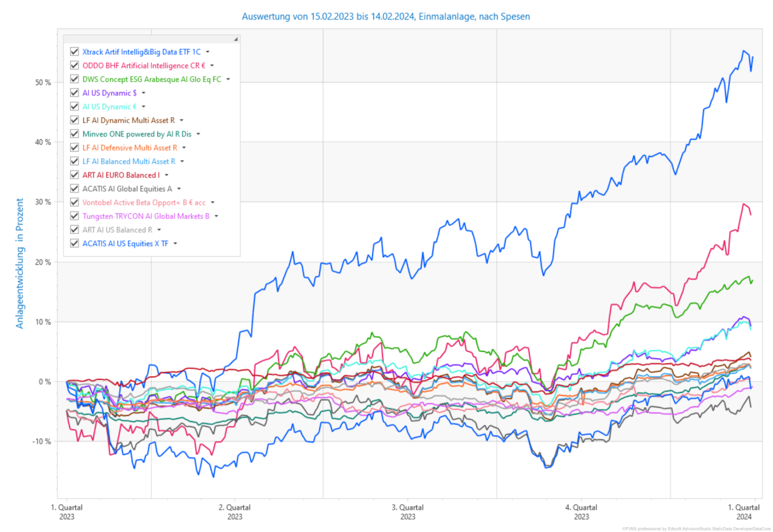Click the legend panel corner triangle icon
Screen dimensions: 773x532
coord(235,39)
